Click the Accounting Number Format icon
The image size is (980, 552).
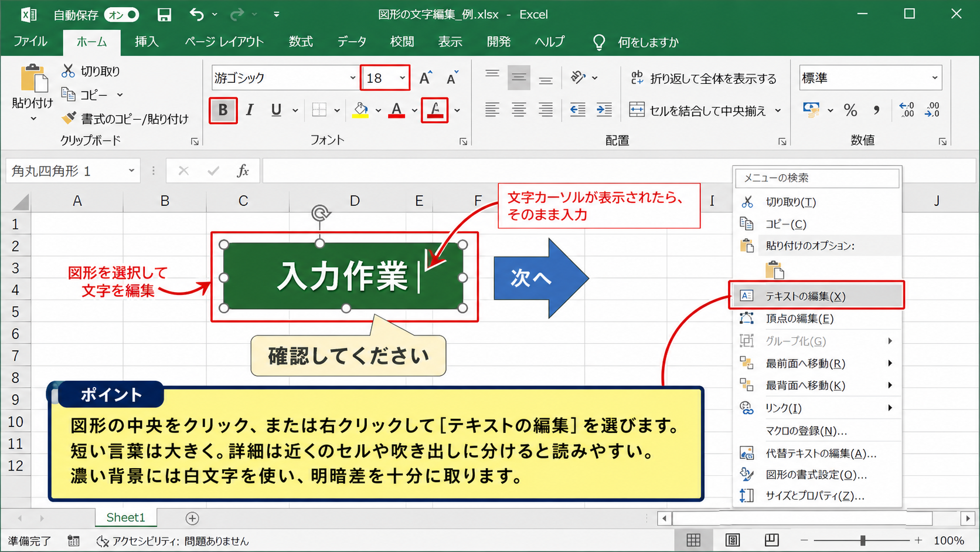coord(811,110)
